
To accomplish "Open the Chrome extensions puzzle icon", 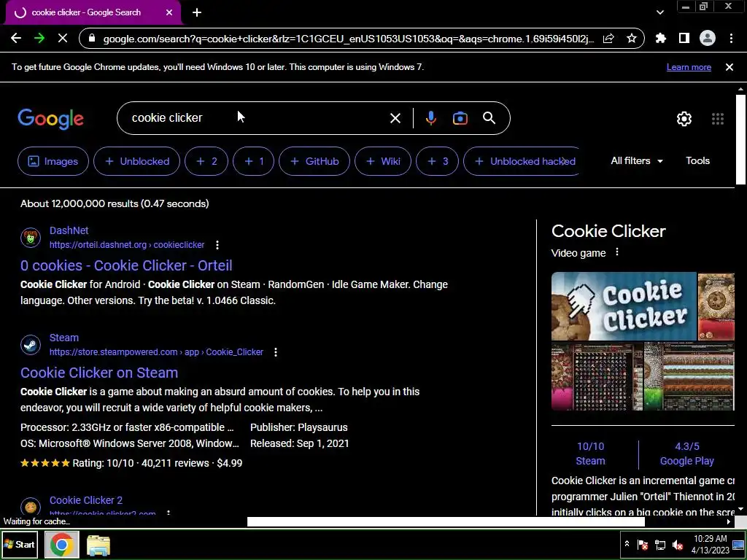I will (x=661, y=39).
